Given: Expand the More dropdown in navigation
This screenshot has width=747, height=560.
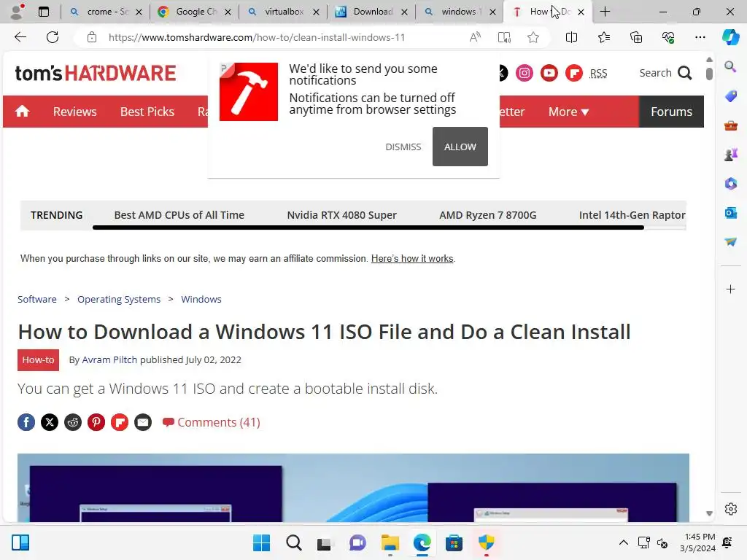Looking at the screenshot, I should 568,112.
